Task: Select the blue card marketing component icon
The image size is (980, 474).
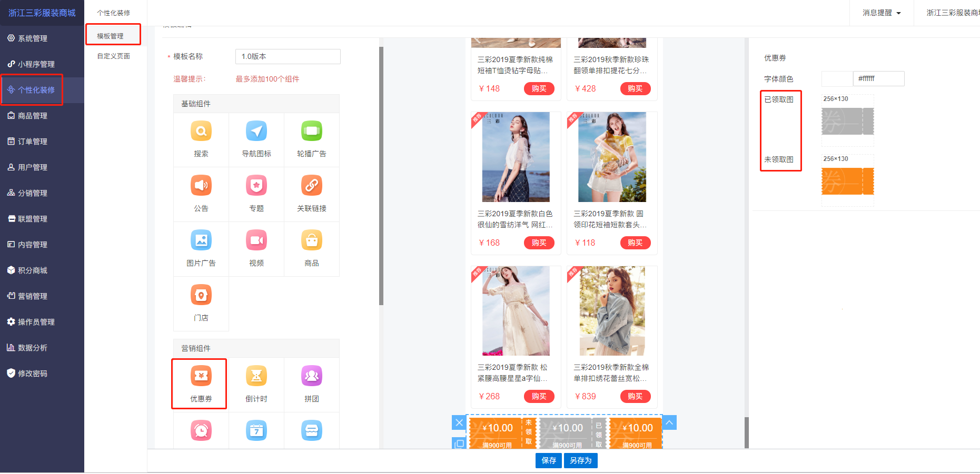Action: pos(312,430)
